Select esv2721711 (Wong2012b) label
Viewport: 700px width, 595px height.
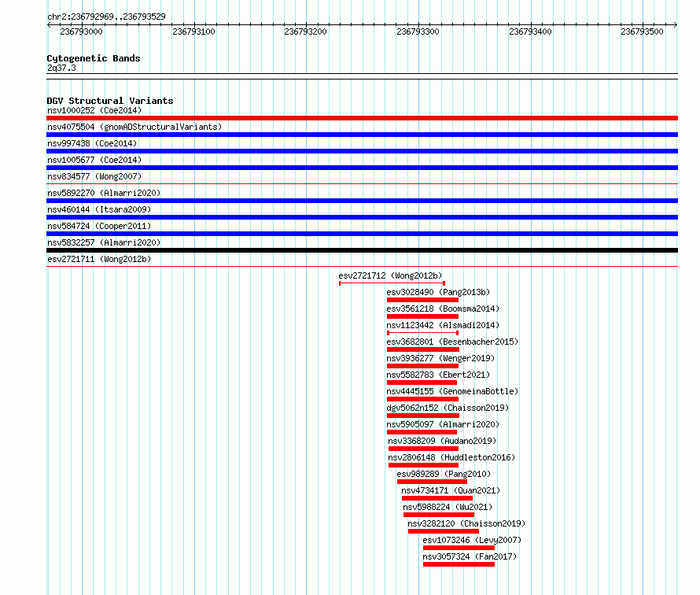click(99, 259)
